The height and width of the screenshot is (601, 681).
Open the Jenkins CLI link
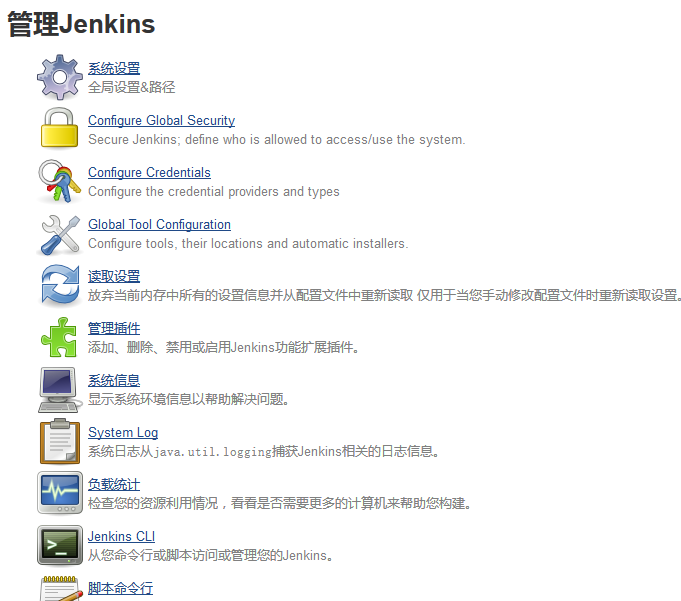(x=121, y=537)
